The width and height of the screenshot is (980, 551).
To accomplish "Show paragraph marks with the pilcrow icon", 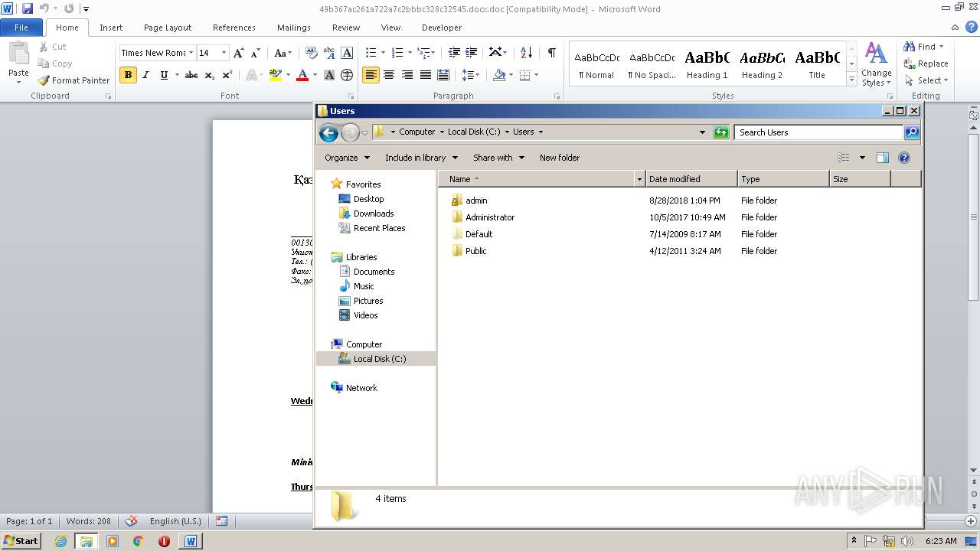I will click(x=551, y=53).
